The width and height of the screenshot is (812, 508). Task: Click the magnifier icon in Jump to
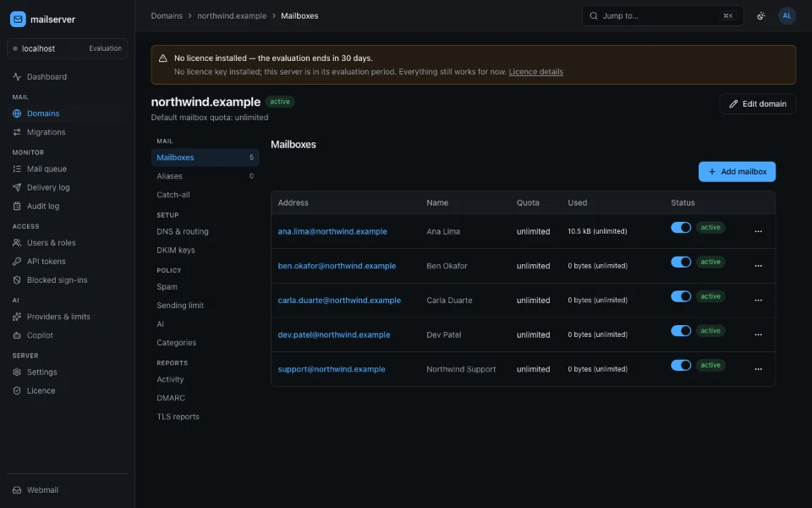pos(594,15)
